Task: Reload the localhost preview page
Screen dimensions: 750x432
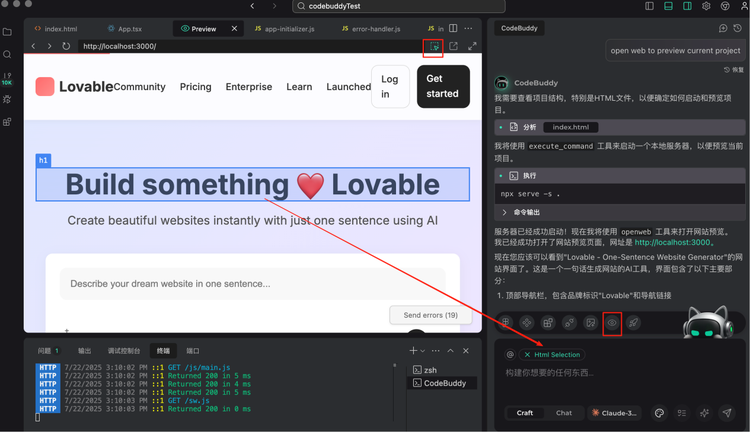Action: tap(66, 46)
